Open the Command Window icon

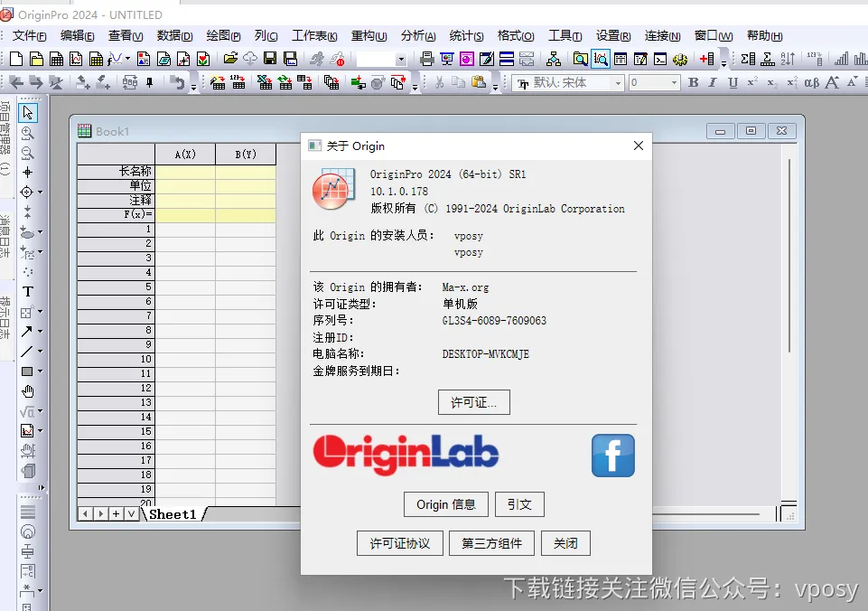[x=660, y=59]
